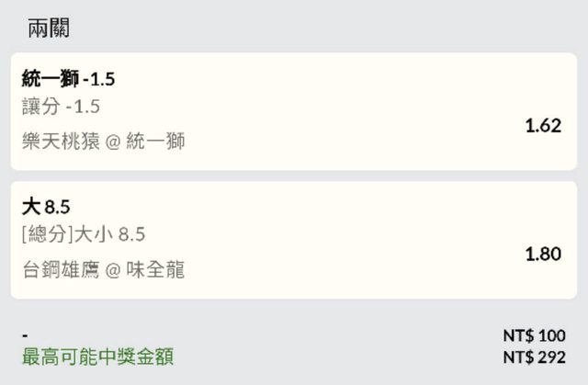Click the [總分]大小 8.5 market label
Screen dimensions: 588x385
(84, 234)
